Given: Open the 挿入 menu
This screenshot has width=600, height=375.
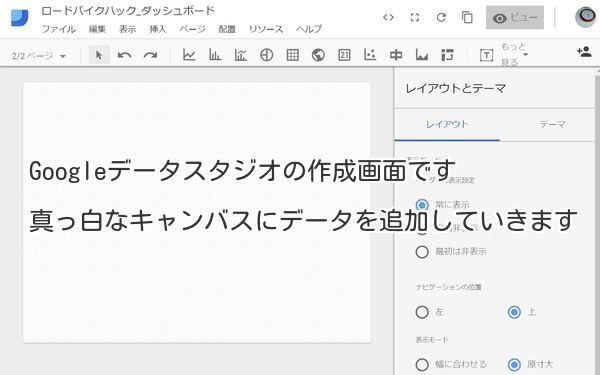Looking at the screenshot, I should coord(158,29).
